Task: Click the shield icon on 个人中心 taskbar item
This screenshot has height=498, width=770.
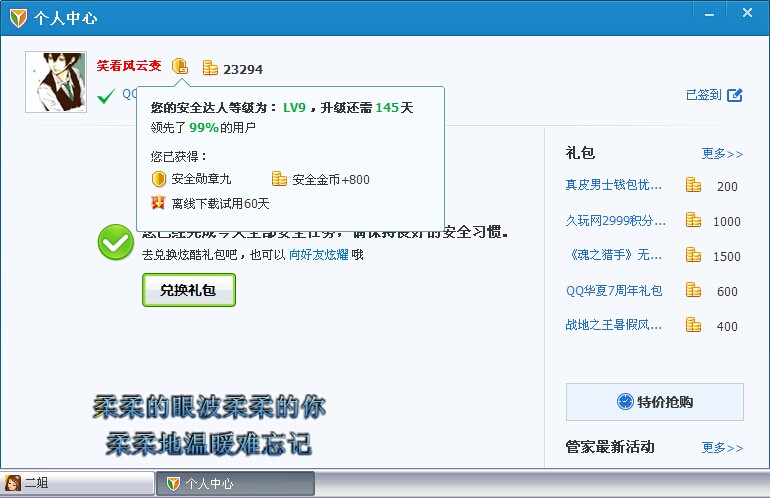Action: (173, 484)
